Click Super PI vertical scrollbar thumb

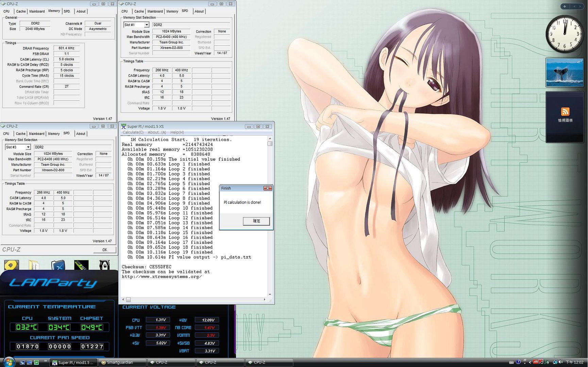[270, 143]
